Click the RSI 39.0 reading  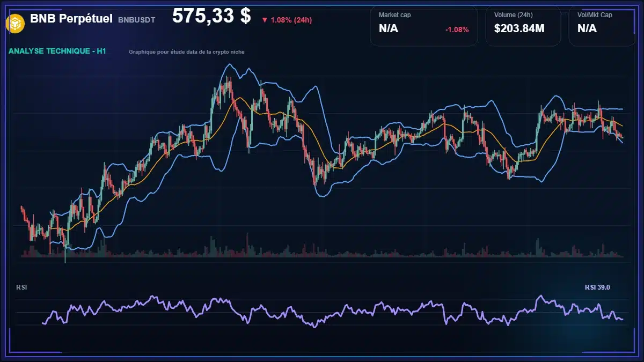coord(597,287)
